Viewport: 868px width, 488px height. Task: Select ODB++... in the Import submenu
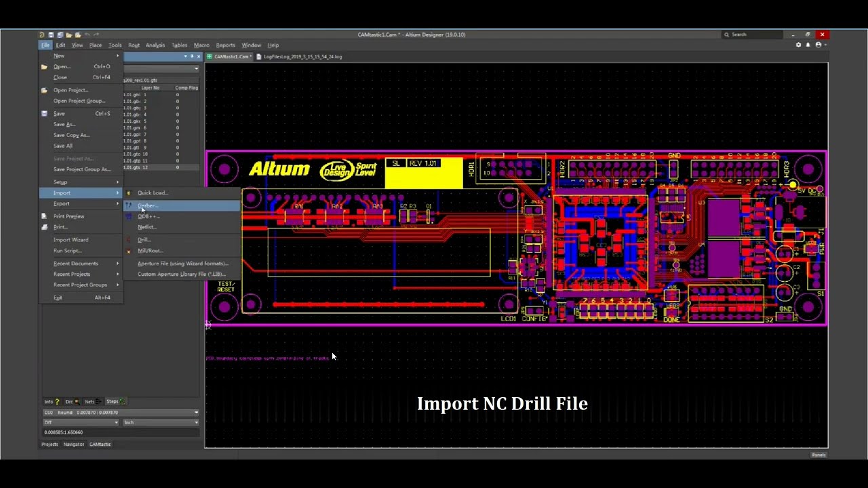pyautogui.click(x=182, y=216)
